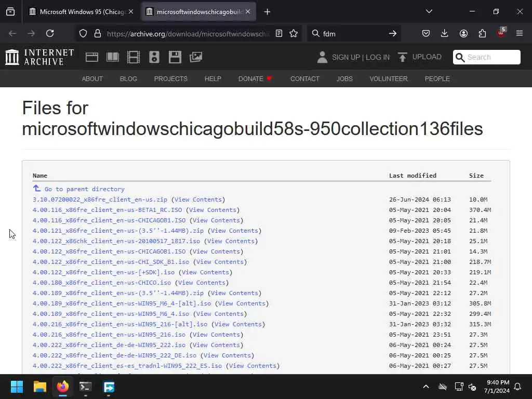Image resolution: width=532 pixels, height=399 pixels.
Task: Open notifications bell icon
Action: point(518,387)
